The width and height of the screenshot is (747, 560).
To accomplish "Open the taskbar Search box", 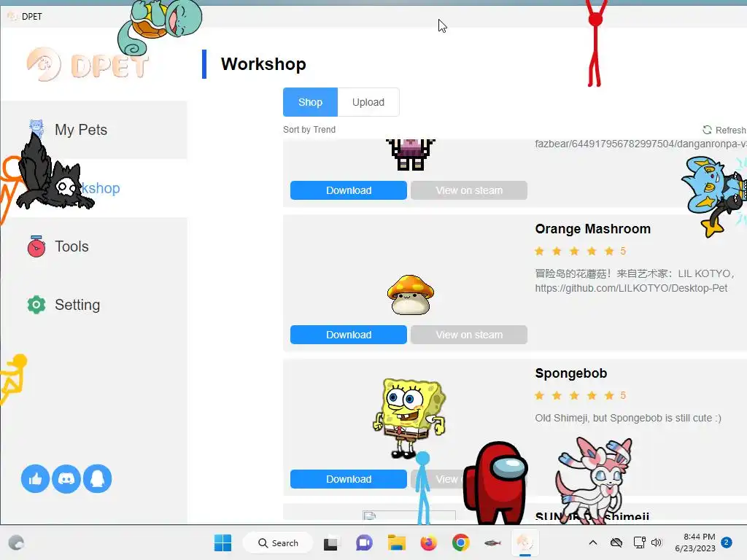I will click(x=278, y=542).
